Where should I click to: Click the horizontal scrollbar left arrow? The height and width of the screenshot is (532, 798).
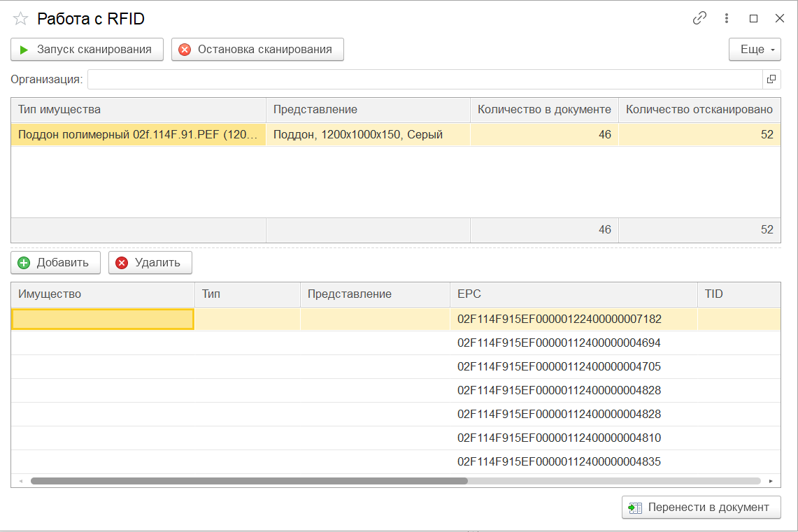pyautogui.click(x=21, y=481)
